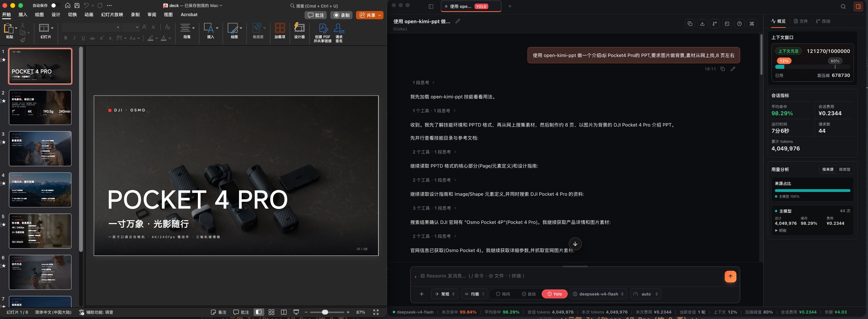Open the deepseek-v4-flash model dropdown
The width and height of the screenshot is (868, 319).
[x=598, y=294]
